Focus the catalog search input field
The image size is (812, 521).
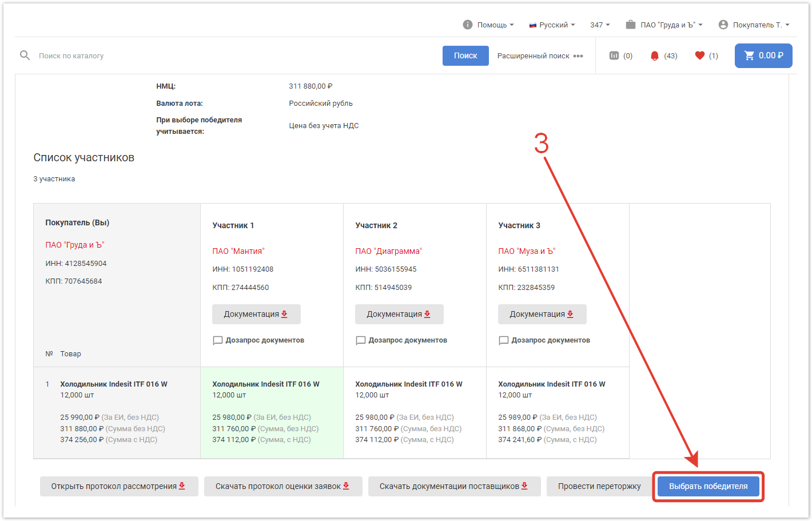click(229, 55)
